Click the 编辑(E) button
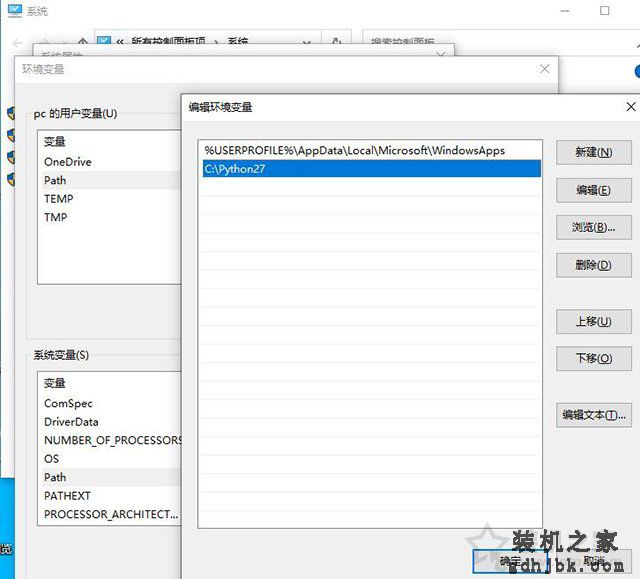 click(593, 190)
